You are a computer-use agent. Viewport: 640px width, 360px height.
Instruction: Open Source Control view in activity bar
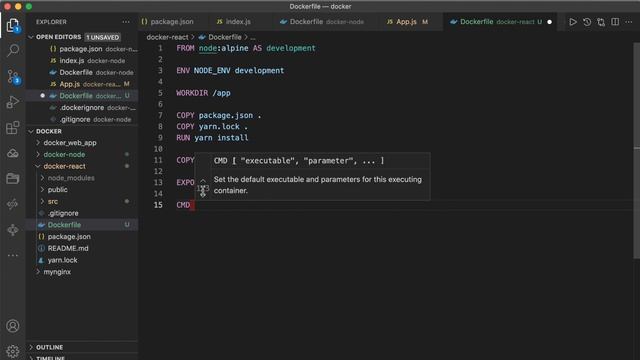[13, 76]
